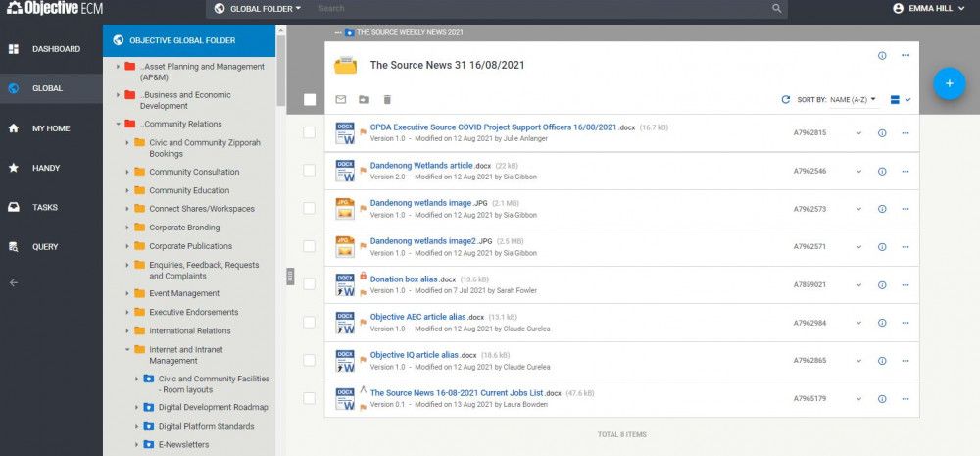Click The Source Weekly News 2021 breadcrumb
The image size is (980, 456).
pyautogui.click(x=410, y=32)
